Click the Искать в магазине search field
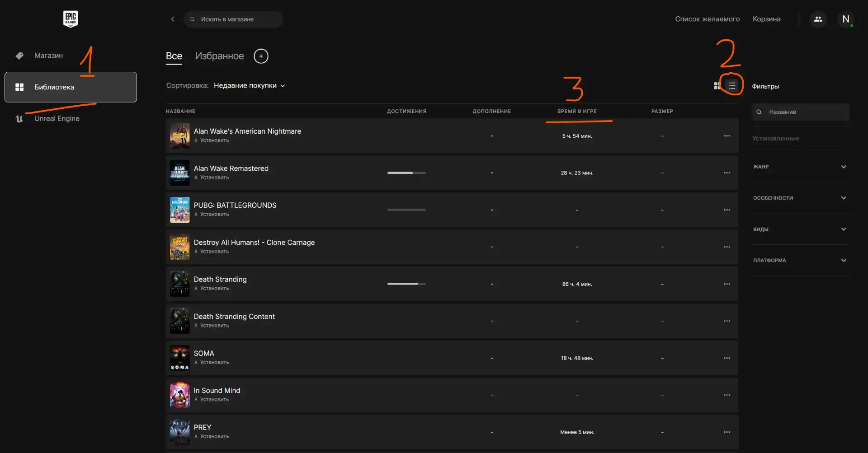Image resolution: width=868 pixels, height=453 pixels. [x=233, y=19]
